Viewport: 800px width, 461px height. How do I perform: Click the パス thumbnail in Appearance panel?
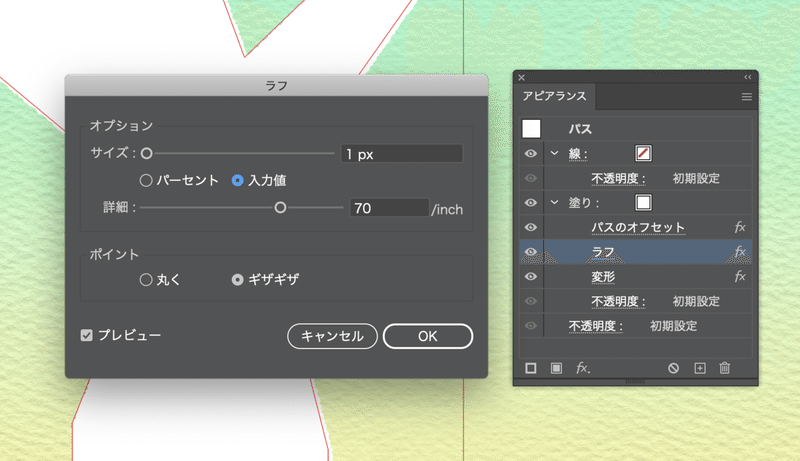(x=531, y=129)
